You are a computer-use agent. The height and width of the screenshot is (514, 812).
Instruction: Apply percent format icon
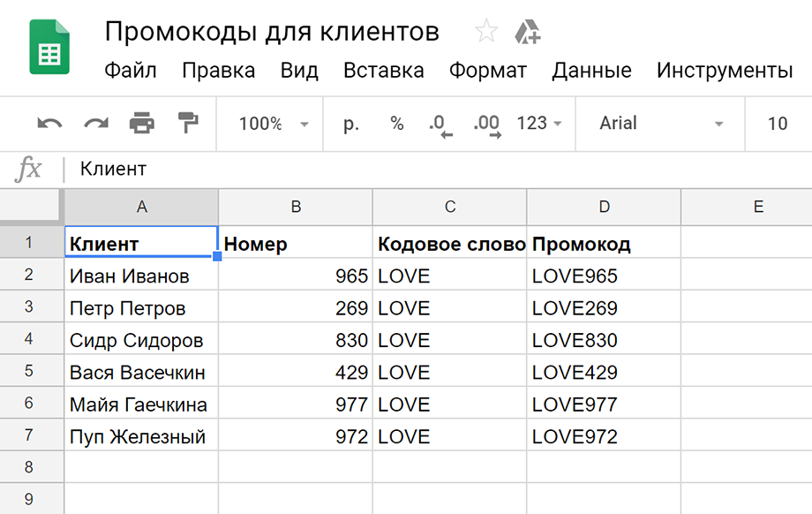click(395, 124)
